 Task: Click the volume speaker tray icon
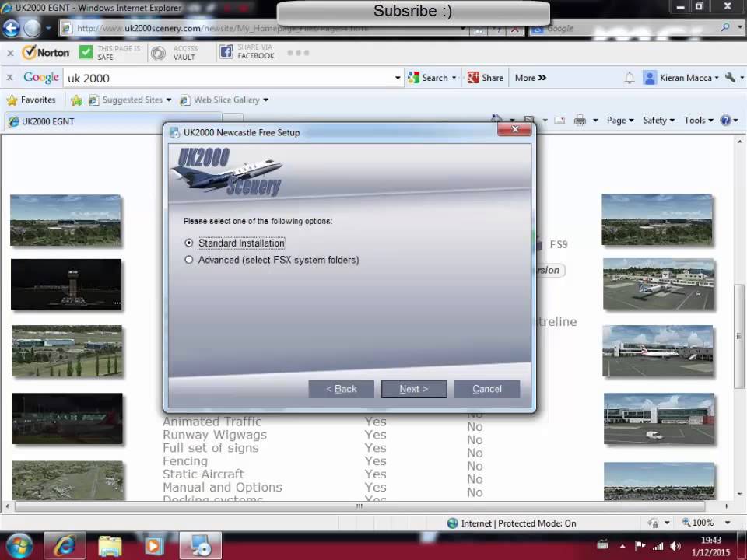pos(675,546)
